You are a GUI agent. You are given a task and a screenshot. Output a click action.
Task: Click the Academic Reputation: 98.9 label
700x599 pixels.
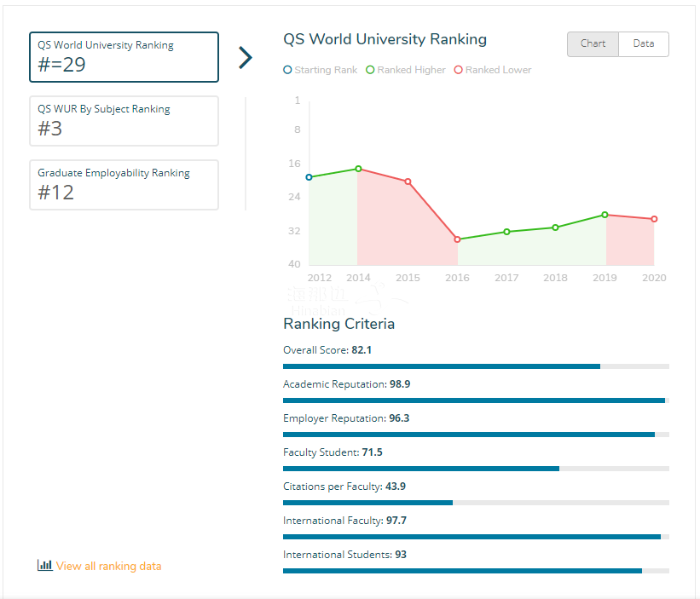click(346, 384)
